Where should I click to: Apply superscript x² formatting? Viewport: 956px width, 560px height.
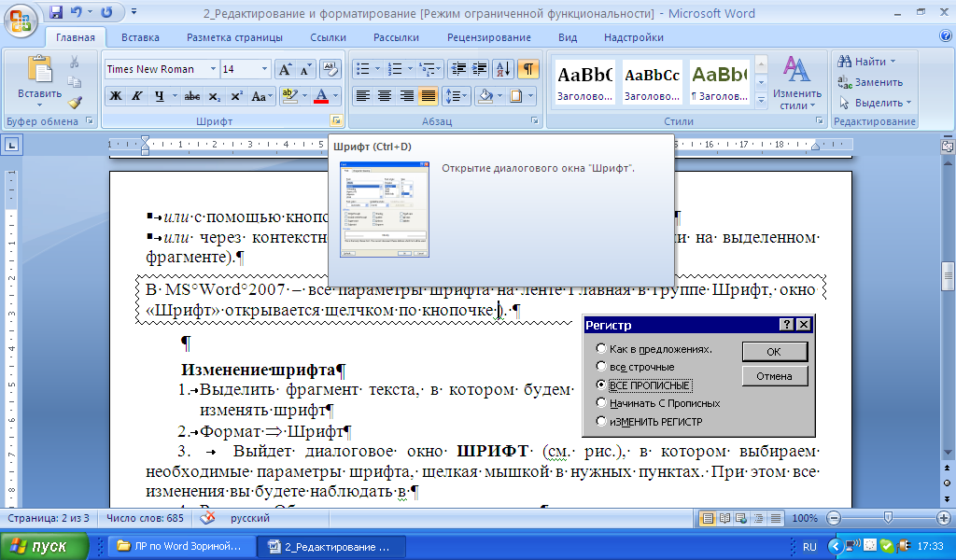236,96
